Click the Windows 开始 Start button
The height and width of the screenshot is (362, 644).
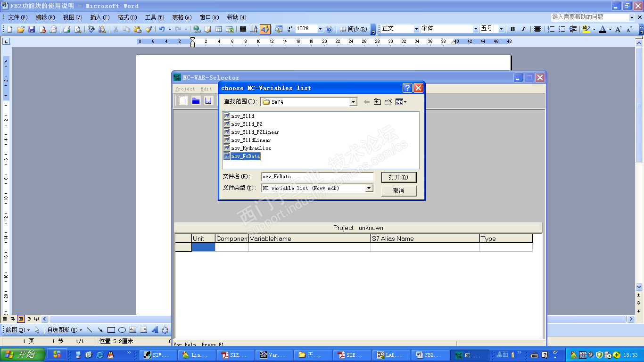click(x=23, y=355)
